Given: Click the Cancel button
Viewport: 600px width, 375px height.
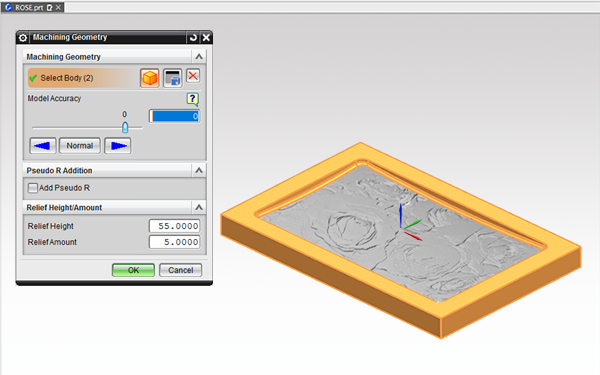Looking at the screenshot, I should 181,270.
